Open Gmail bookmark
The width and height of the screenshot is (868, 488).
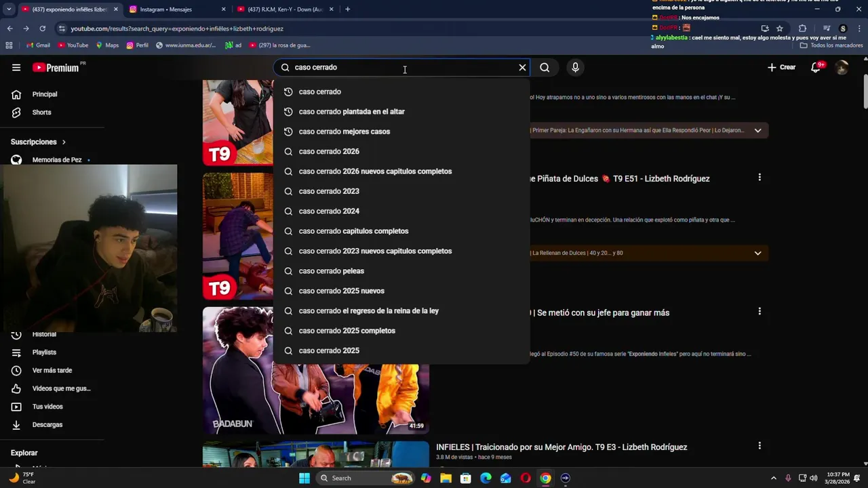coord(38,45)
